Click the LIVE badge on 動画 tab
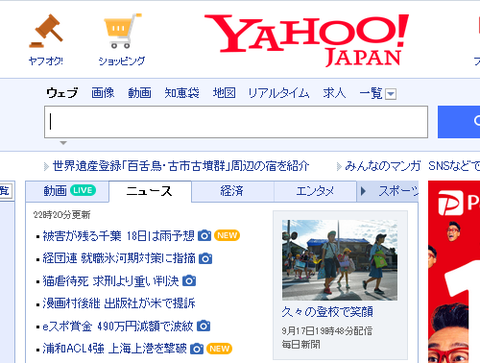This screenshot has width=480, height=363. [x=83, y=190]
